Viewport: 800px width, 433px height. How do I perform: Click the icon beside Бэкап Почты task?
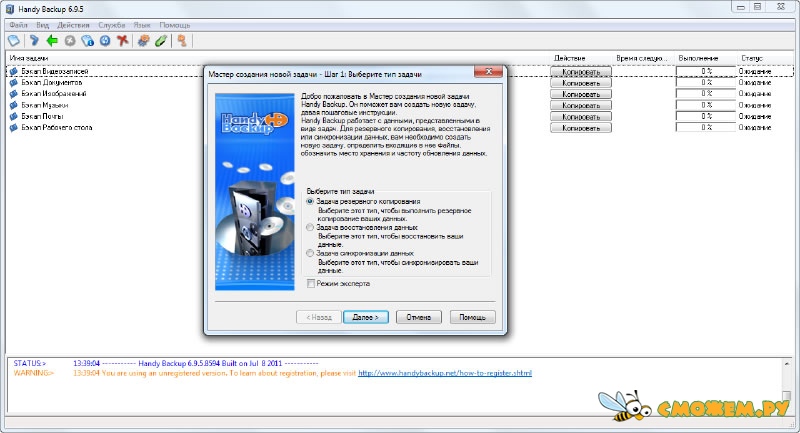[14, 116]
